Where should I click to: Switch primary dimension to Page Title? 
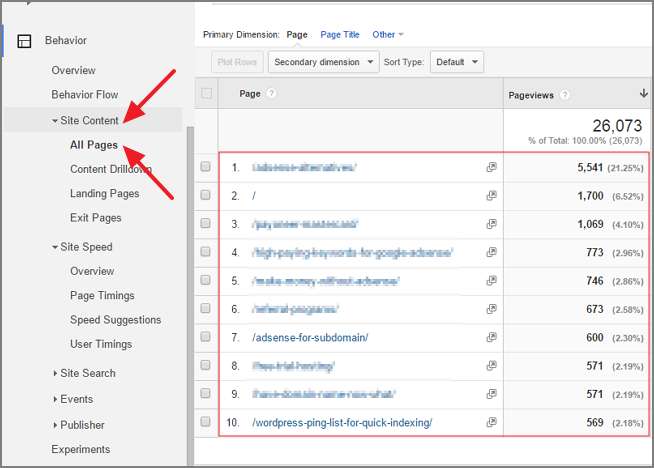pos(340,35)
